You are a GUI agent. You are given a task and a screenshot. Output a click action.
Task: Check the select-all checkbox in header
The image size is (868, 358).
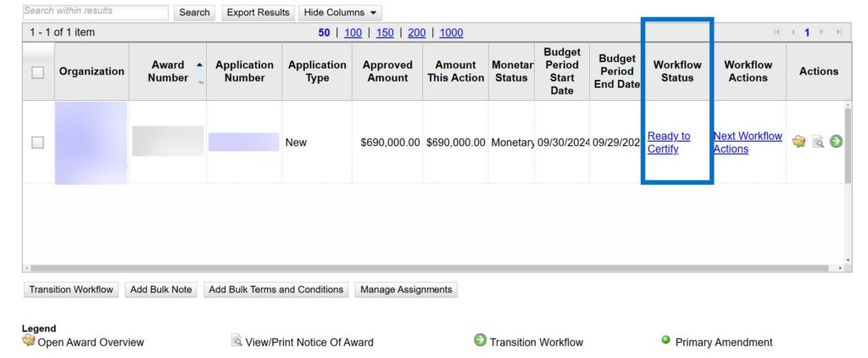[x=37, y=72]
